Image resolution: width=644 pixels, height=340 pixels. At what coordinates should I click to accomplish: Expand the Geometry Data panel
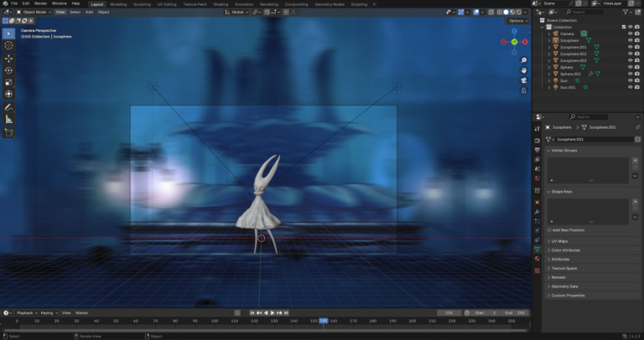563,286
